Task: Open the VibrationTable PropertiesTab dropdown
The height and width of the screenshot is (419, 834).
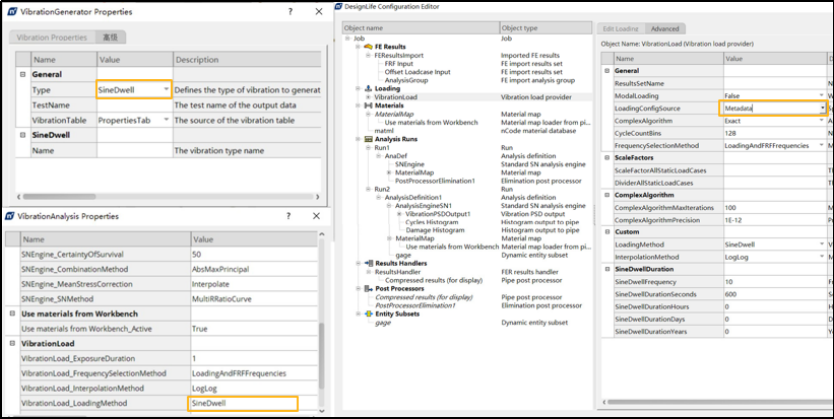Action: coord(165,120)
